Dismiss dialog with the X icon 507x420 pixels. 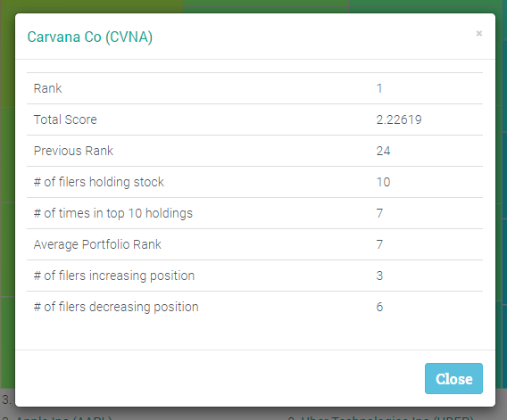pyautogui.click(x=478, y=33)
